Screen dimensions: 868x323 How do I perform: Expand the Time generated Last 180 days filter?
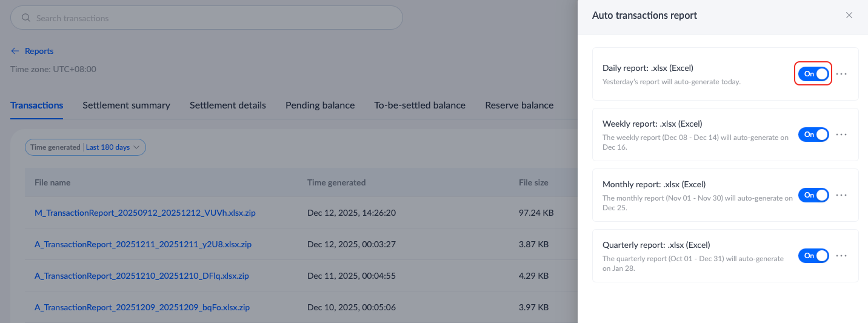tap(85, 147)
